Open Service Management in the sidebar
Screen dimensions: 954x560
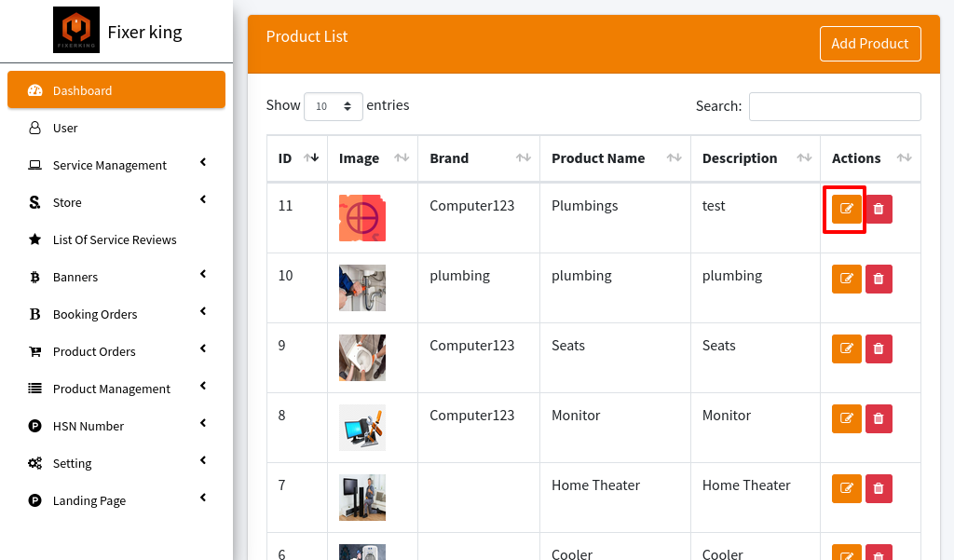(116, 165)
